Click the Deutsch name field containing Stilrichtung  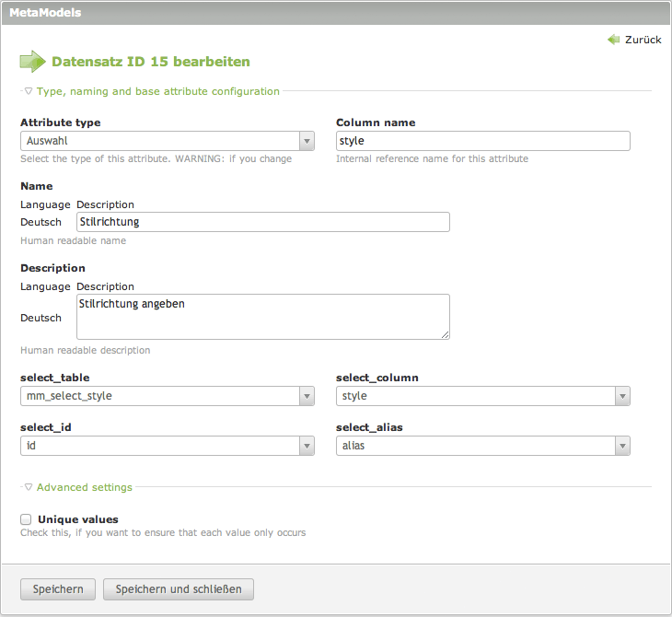point(263,222)
